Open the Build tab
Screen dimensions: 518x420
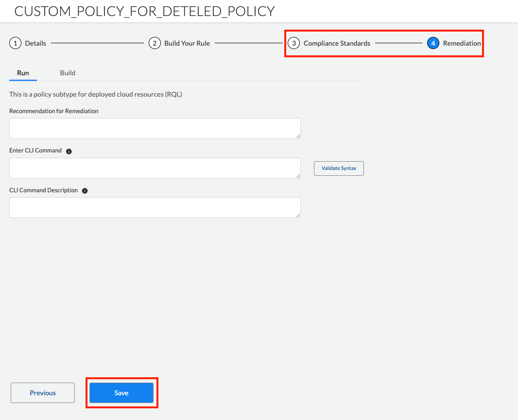click(68, 73)
